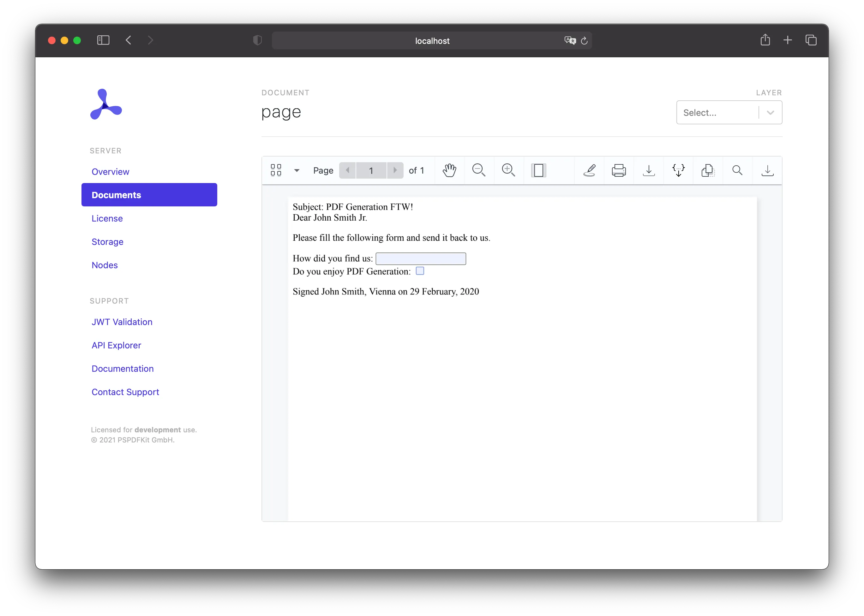Screen dimensions: 864x616
Task: Click the 'How did you find us' text field
Action: (x=421, y=258)
